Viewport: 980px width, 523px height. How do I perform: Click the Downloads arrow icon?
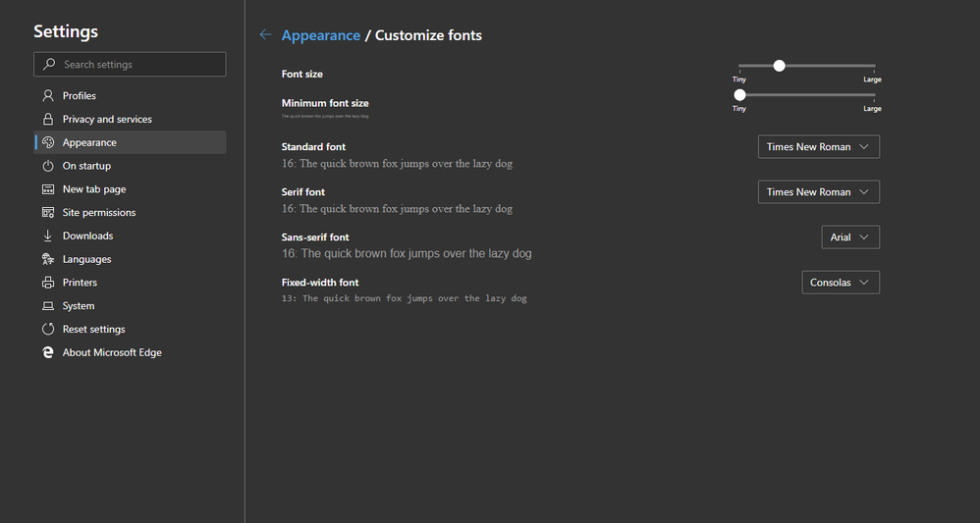click(x=47, y=235)
